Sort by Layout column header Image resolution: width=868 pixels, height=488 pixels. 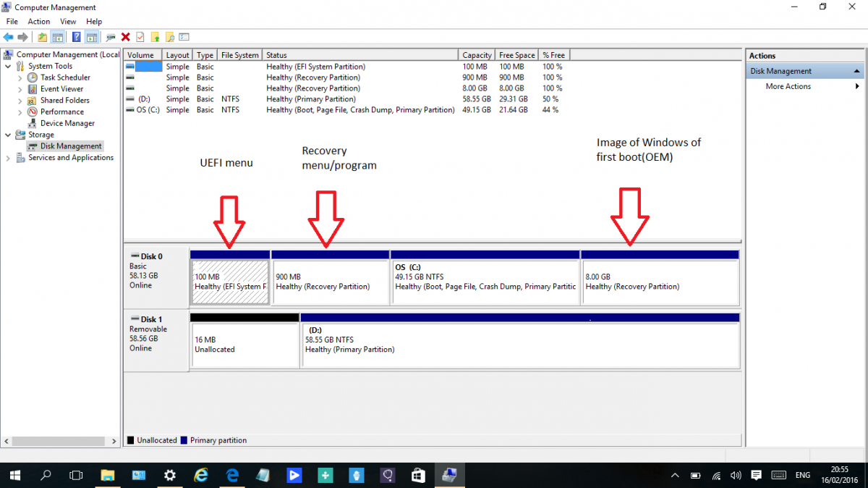pyautogui.click(x=177, y=55)
